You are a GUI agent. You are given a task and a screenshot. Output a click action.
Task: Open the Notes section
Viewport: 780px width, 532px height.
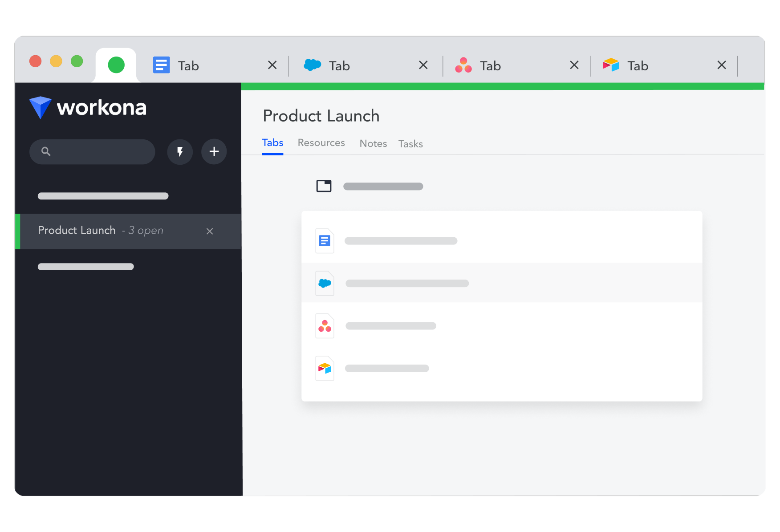[373, 144]
